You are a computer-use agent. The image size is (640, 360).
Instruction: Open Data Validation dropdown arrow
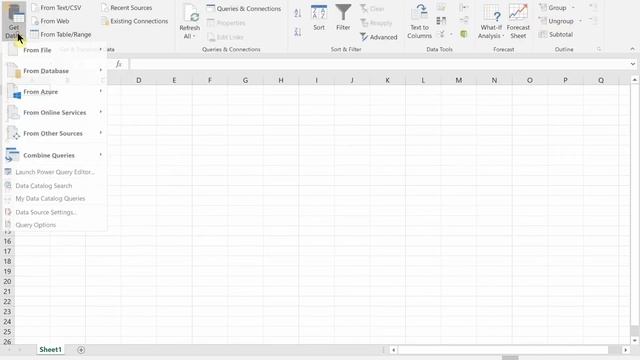pos(451,34)
